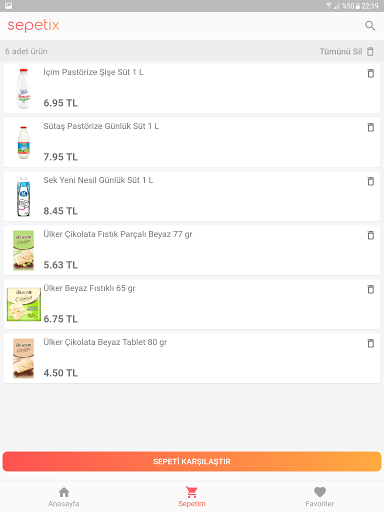Open Sek milk bottle thumbnail
The image size is (384, 512).
tap(23, 197)
